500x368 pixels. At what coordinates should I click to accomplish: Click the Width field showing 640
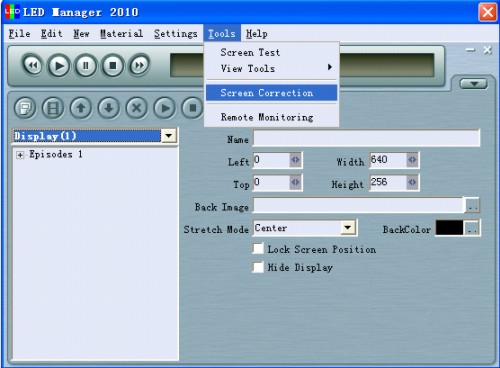(x=389, y=160)
